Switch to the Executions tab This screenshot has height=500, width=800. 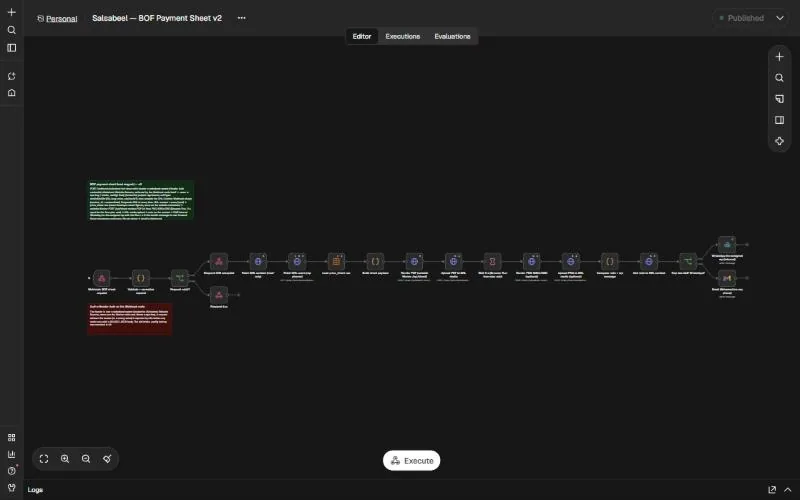pos(403,36)
